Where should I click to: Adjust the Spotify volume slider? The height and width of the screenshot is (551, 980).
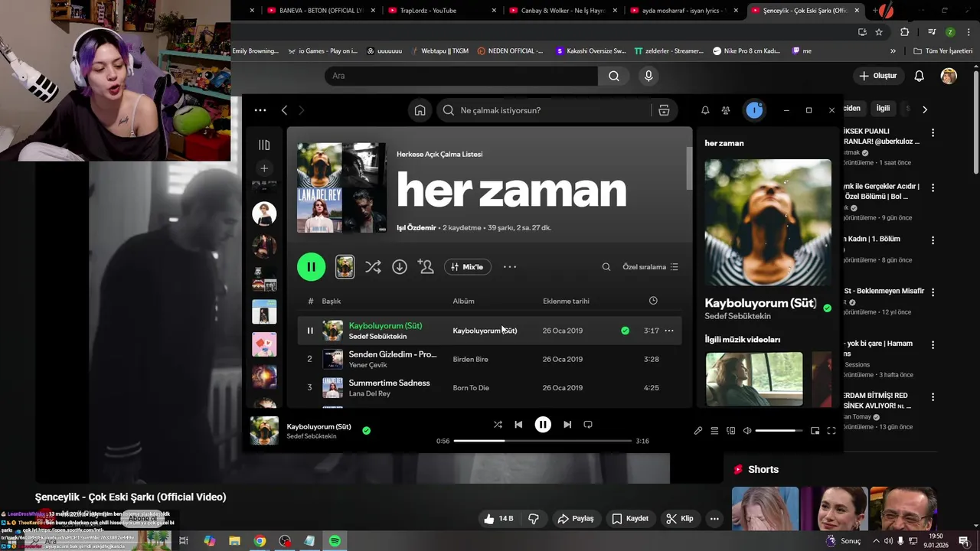(779, 431)
